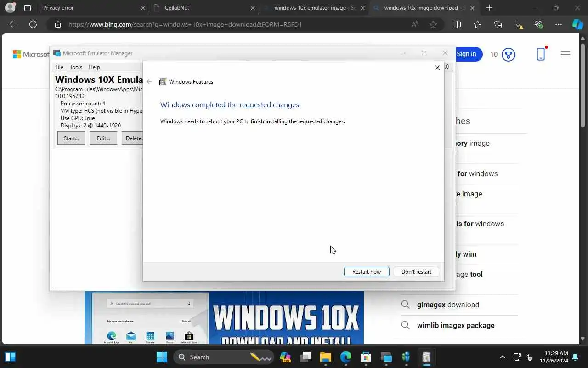Screen dimensions: 588x368
Task: Open Bing mobile phone icon
Action: point(541,54)
